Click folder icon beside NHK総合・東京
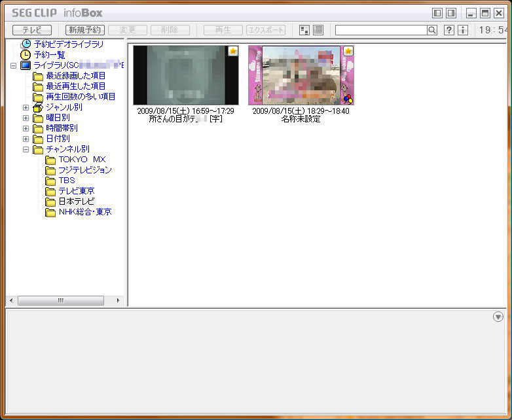This screenshot has width=512, height=420. click(50, 213)
